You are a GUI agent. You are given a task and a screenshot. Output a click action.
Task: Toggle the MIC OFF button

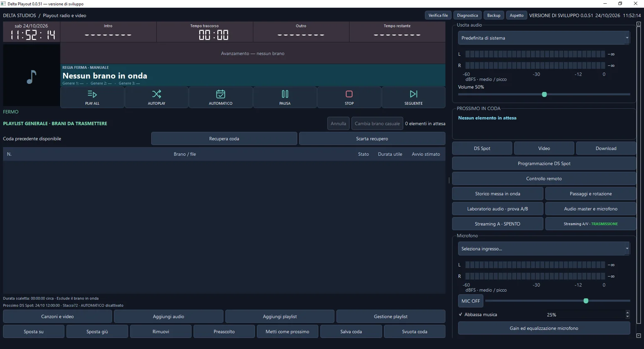[x=471, y=301]
